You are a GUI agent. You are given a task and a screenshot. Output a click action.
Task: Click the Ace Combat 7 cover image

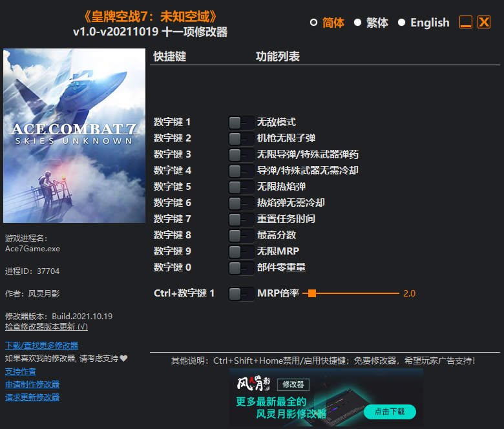(74, 136)
